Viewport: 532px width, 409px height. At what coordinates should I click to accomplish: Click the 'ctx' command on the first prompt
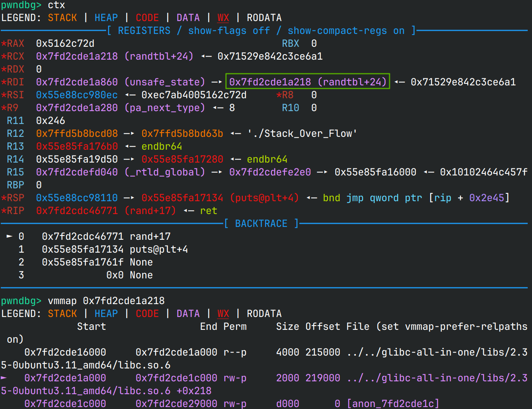pos(56,5)
